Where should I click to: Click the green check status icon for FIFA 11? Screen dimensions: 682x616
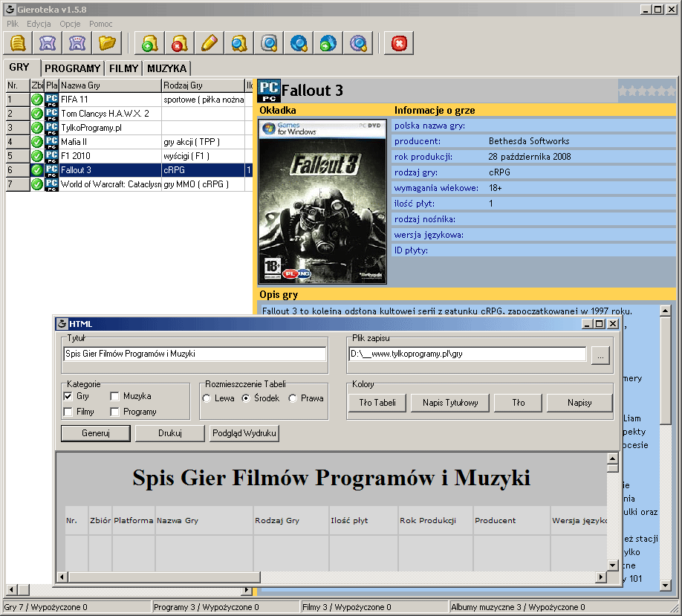point(37,100)
